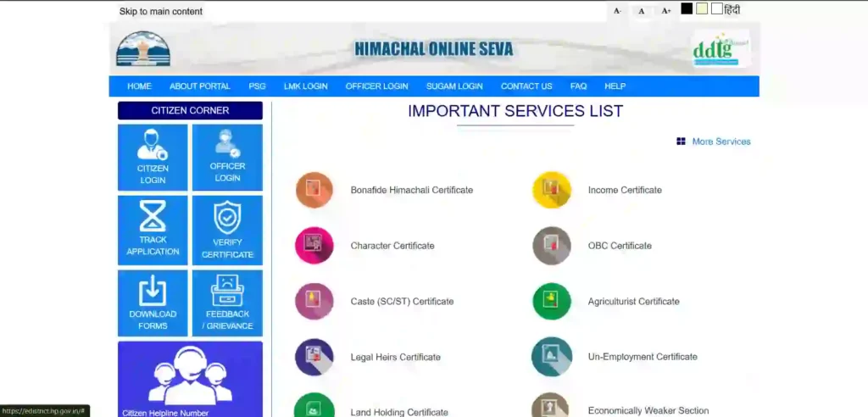
Task: Click the Un-Employment Certificate teal icon
Action: point(551,357)
